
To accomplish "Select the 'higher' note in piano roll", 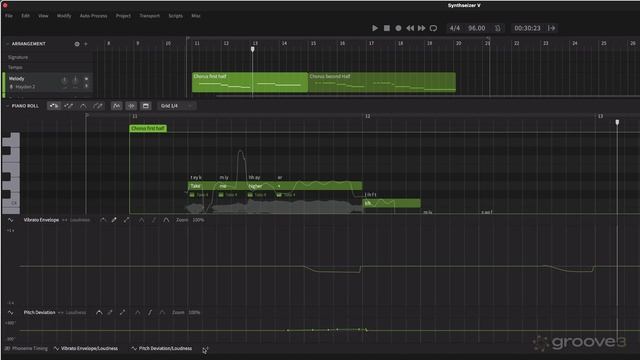I will (x=260, y=186).
